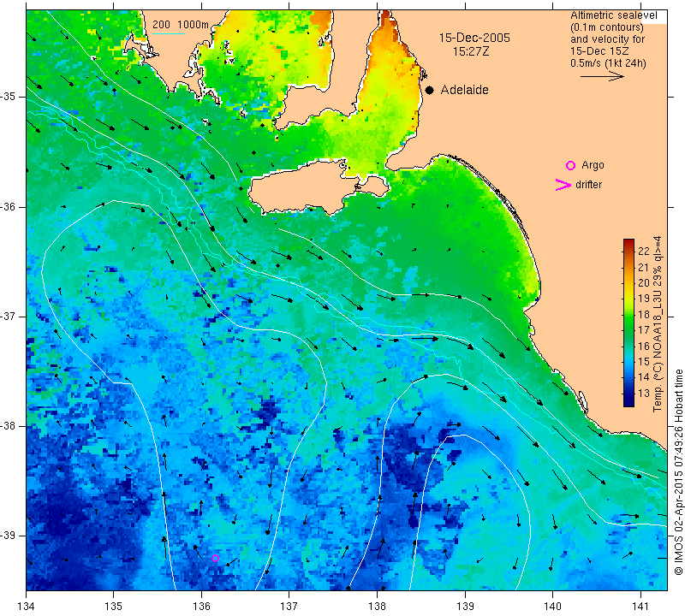
Task: Click the '140' longitude axis label
Action: click(552, 607)
